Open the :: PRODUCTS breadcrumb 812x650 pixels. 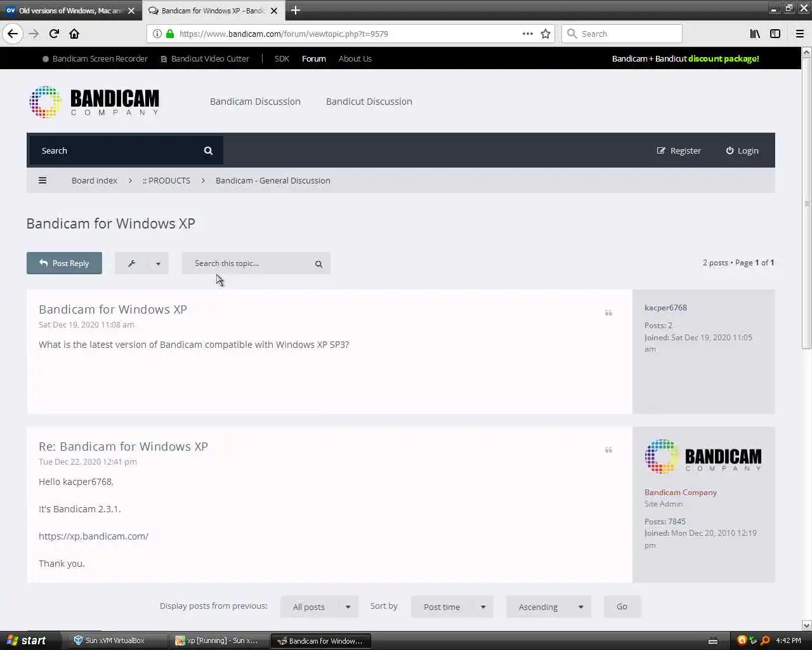[x=166, y=180]
